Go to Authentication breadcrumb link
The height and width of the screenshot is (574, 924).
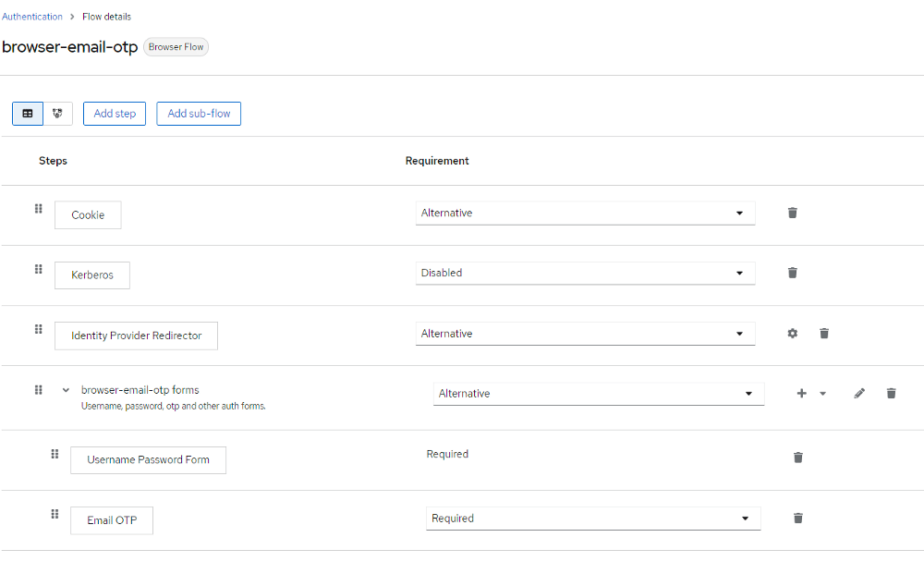tap(32, 17)
